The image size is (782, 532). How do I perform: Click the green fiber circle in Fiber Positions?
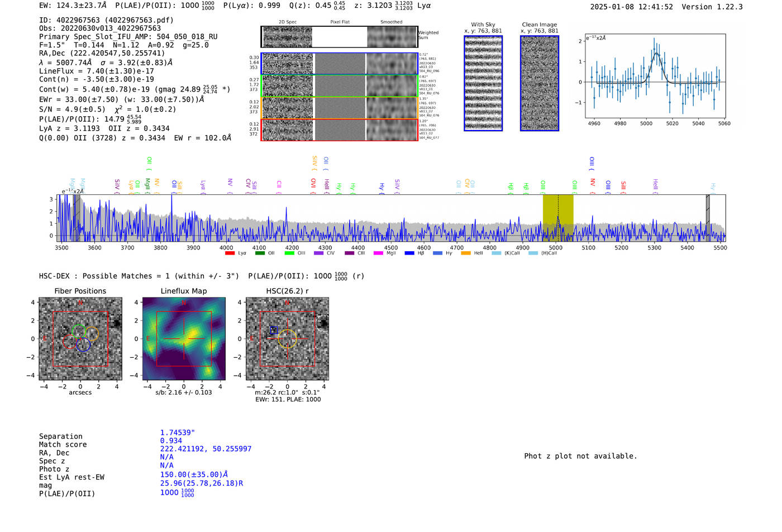click(79, 332)
